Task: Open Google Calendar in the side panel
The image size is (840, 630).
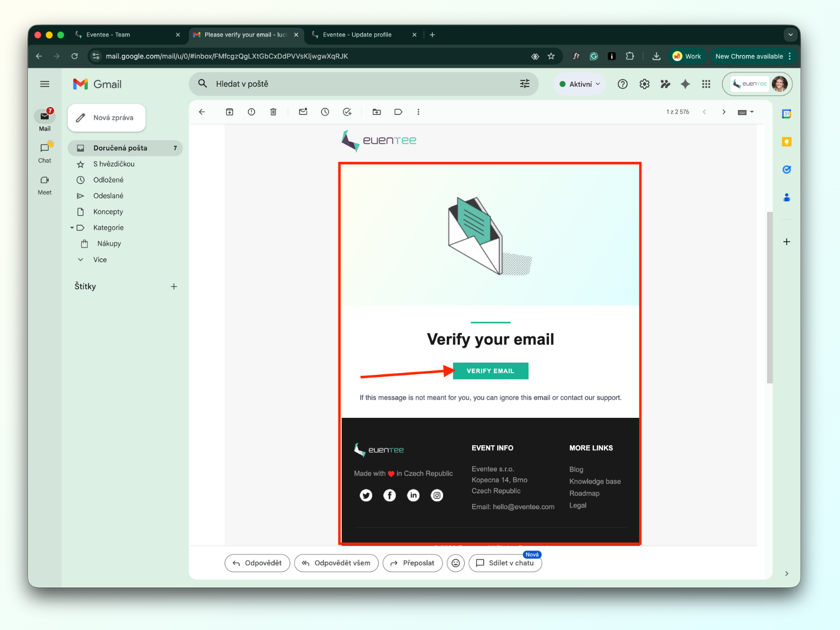Action: click(x=786, y=114)
